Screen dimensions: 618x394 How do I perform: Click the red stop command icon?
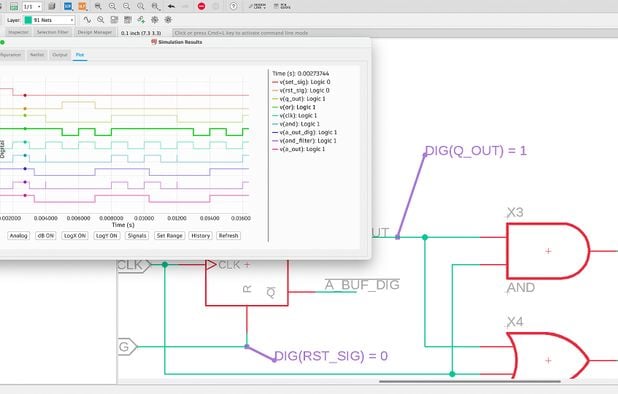201,6
